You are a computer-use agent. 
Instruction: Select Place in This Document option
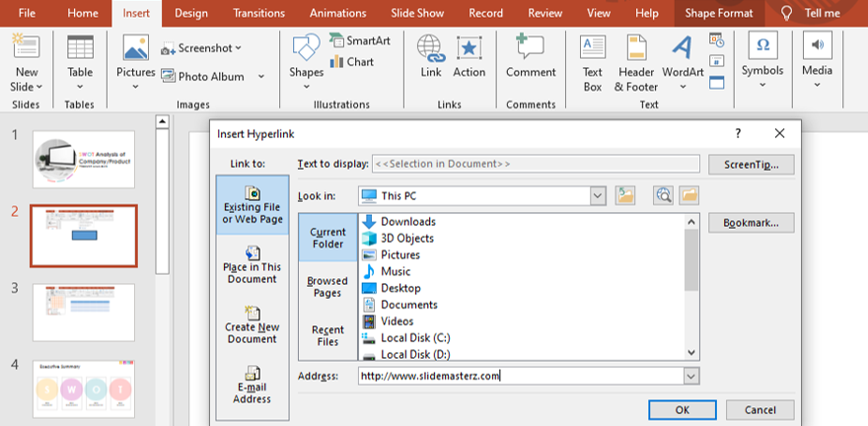(x=252, y=265)
